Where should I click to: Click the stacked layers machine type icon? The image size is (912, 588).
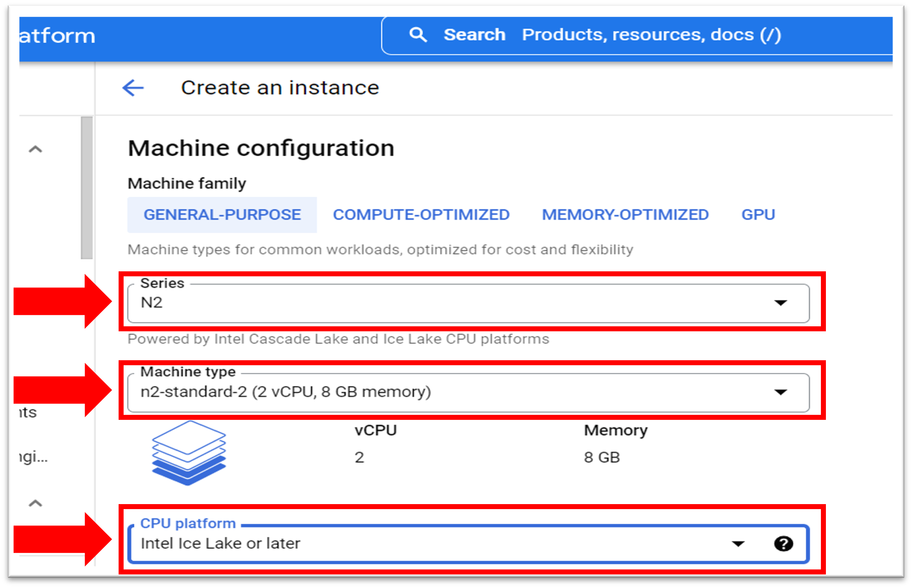(189, 453)
